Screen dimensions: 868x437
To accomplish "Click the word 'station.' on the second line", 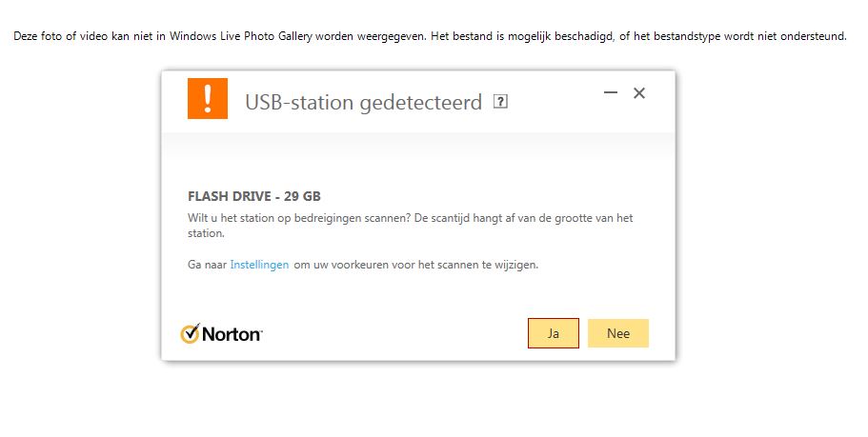I will click(206, 232).
